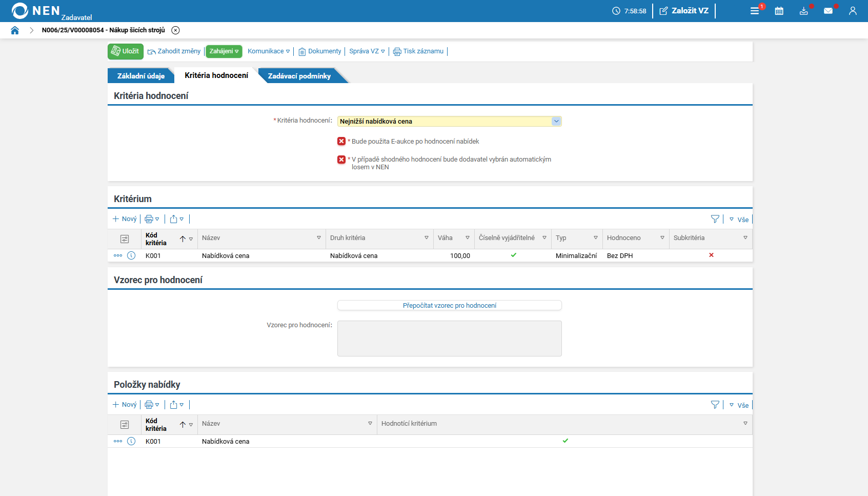Click Přepočítat vzorec pro hodnocení button
Image resolution: width=868 pixels, height=496 pixels.
click(x=449, y=306)
